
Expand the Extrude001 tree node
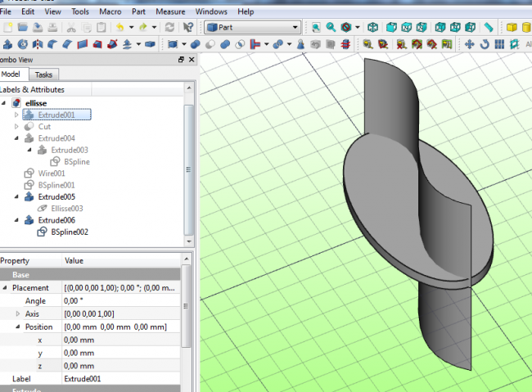tap(16, 115)
